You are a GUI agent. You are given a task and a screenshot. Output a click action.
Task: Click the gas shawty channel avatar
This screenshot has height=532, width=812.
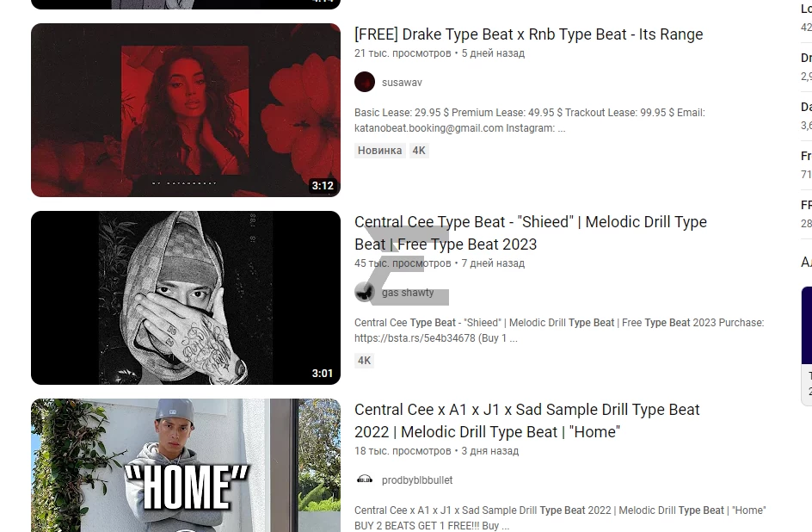coord(365,292)
